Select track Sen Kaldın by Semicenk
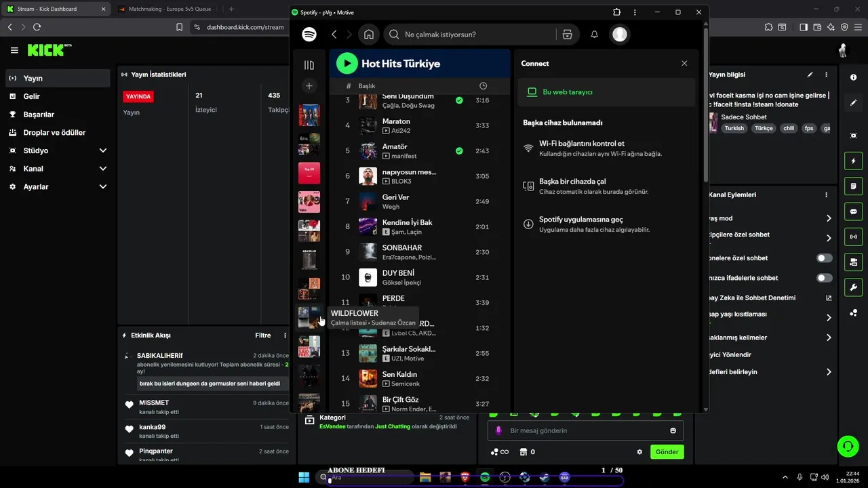The width and height of the screenshot is (868, 488). pos(419,378)
